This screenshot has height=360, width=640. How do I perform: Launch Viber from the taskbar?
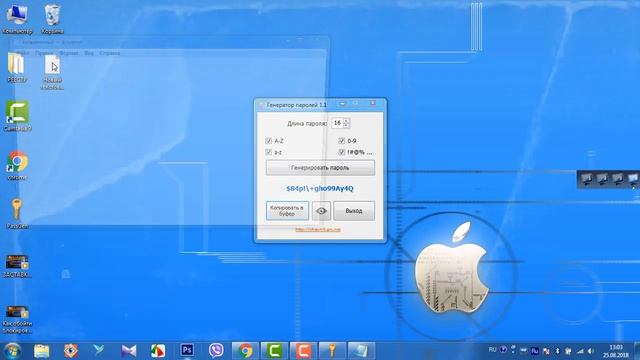pyautogui.click(x=216, y=350)
